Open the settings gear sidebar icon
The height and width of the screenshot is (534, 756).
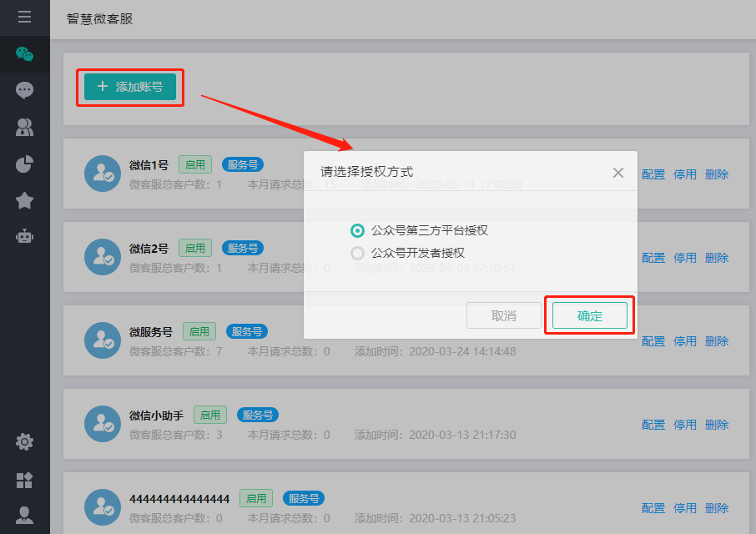tap(24, 441)
